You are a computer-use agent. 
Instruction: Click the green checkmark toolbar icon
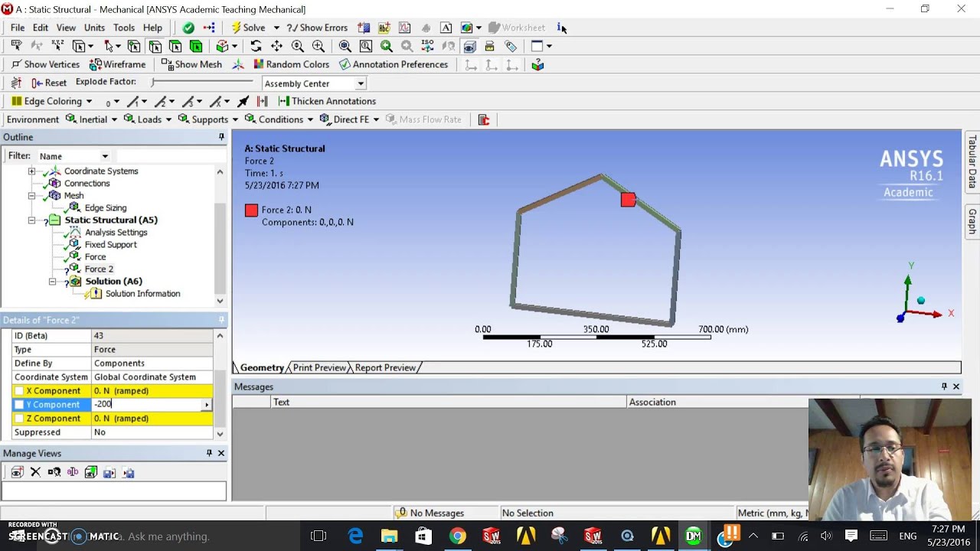pyautogui.click(x=188, y=28)
